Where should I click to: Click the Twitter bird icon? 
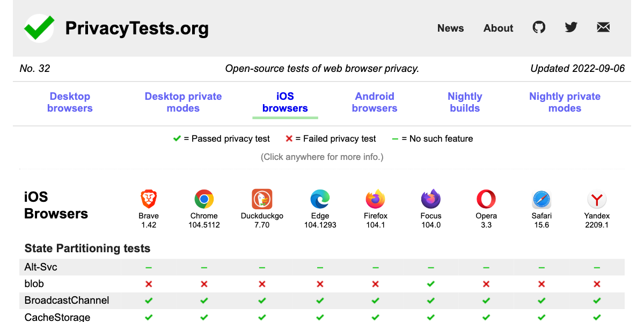[571, 26]
